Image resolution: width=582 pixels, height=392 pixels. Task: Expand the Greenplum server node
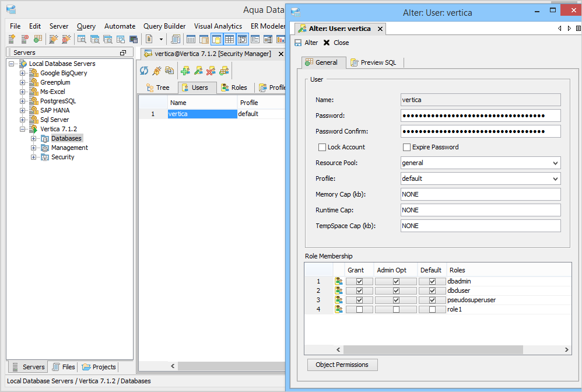tap(23, 82)
